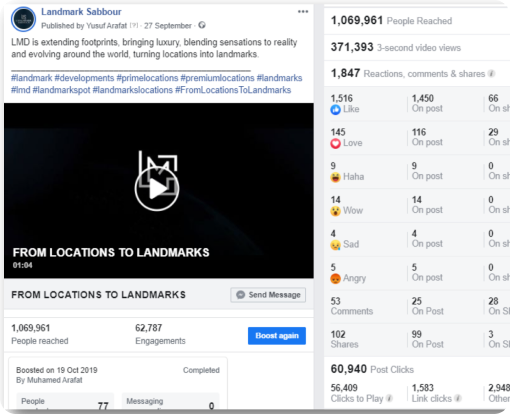510x414 pixels.
Task: Open the #landmarkslocations hashtag
Action: click(x=133, y=90)
